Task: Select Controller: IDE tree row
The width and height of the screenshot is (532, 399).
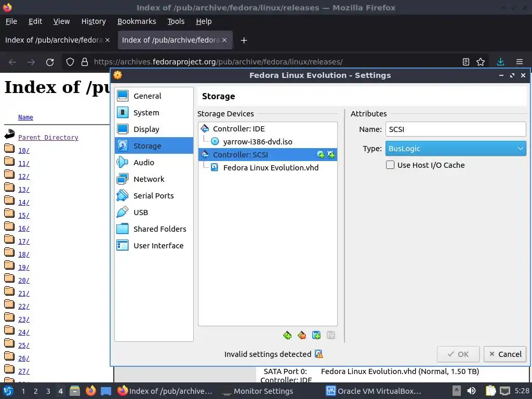Action: click(268, 129)
